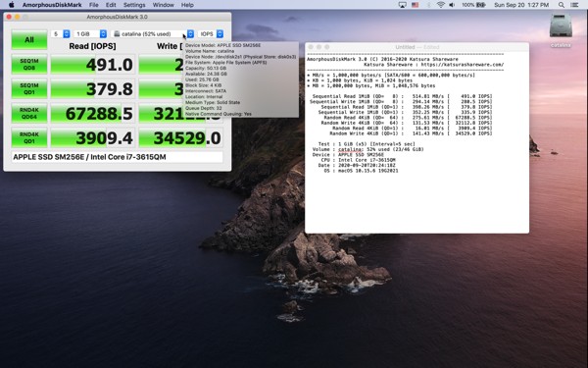Click the Date line in Untitled window
The width and height of the screenshot is (588, 368).
click(357, 165)
